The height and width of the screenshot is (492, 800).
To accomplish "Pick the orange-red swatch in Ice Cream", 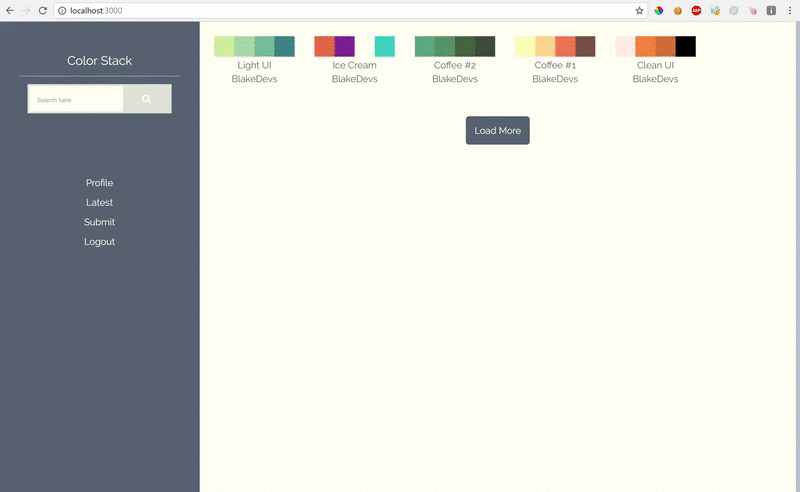I will [x=324, y=46].
